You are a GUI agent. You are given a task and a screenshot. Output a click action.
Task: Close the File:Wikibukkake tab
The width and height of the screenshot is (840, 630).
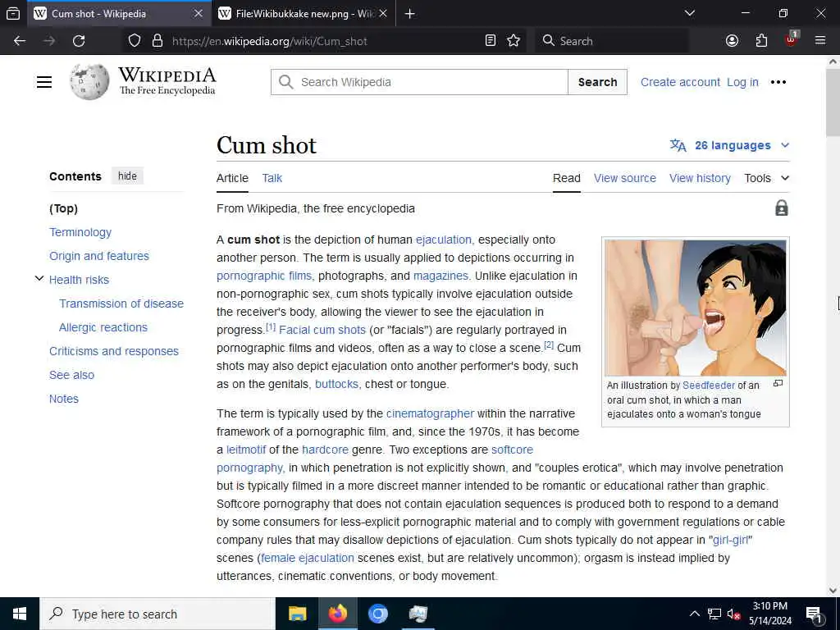coord(383,13)
